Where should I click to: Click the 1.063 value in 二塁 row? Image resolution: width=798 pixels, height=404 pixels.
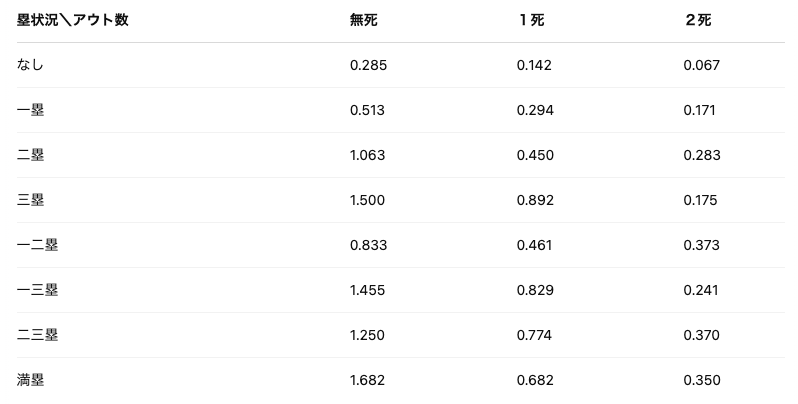point(367,155)
